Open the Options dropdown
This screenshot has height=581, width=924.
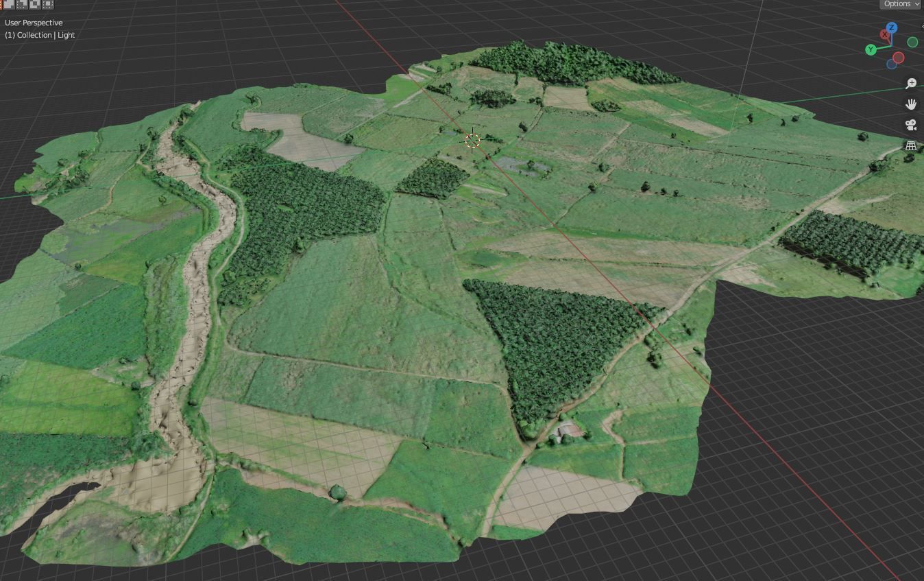901,4
